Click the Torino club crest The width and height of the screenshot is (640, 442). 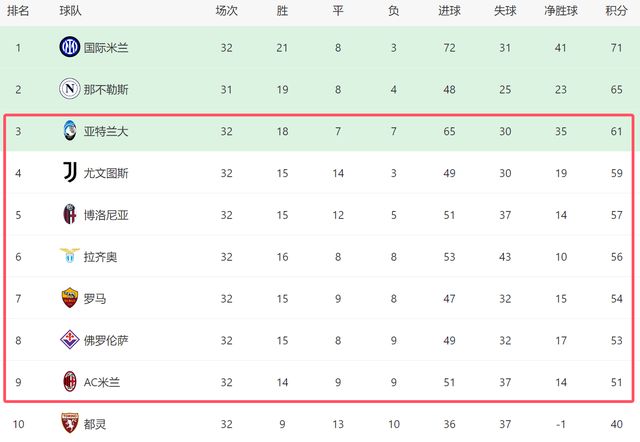(69, 423)
